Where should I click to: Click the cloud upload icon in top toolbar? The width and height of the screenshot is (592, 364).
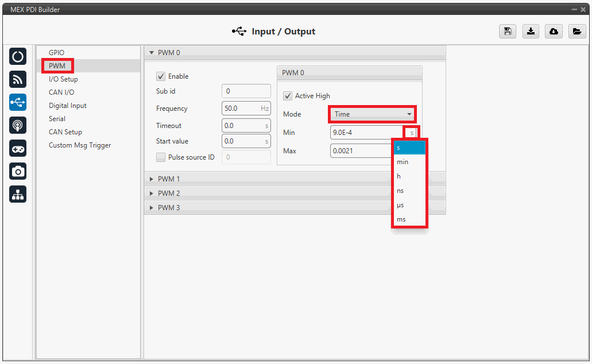point(554,32)
